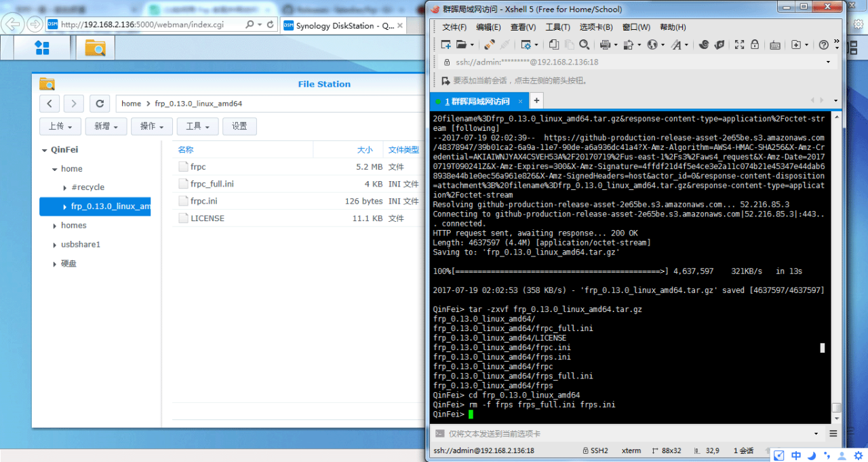Click the new session icon in Xshell

tap(446, 45)
